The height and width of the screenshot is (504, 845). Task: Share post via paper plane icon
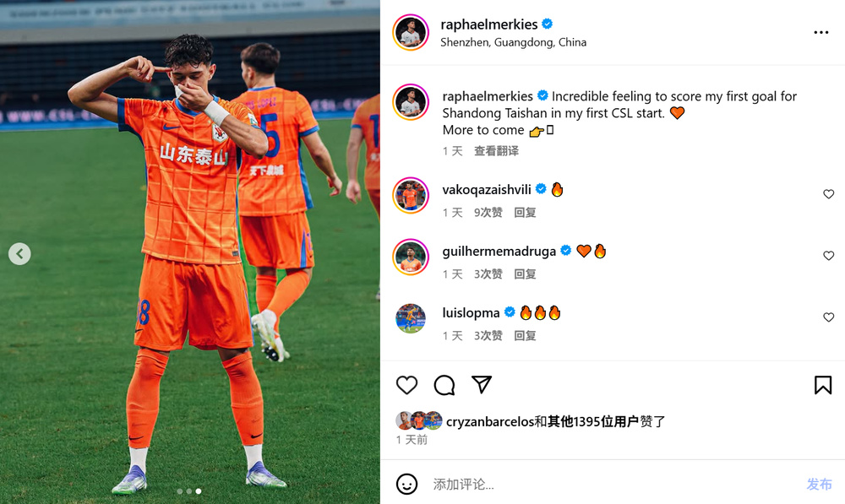click(482, 384)
